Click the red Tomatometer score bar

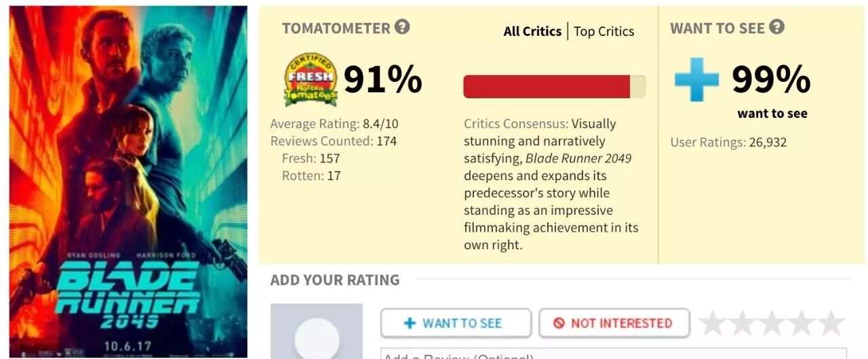pos(547,87)
